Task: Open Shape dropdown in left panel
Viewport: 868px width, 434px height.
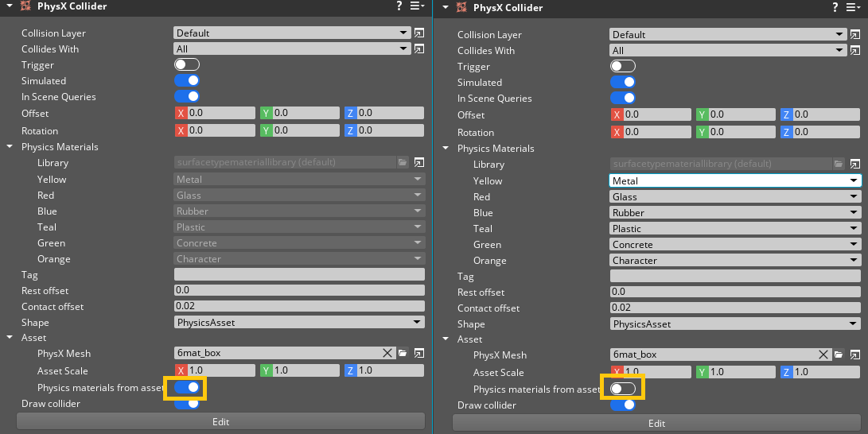Action: pos(299,323)
